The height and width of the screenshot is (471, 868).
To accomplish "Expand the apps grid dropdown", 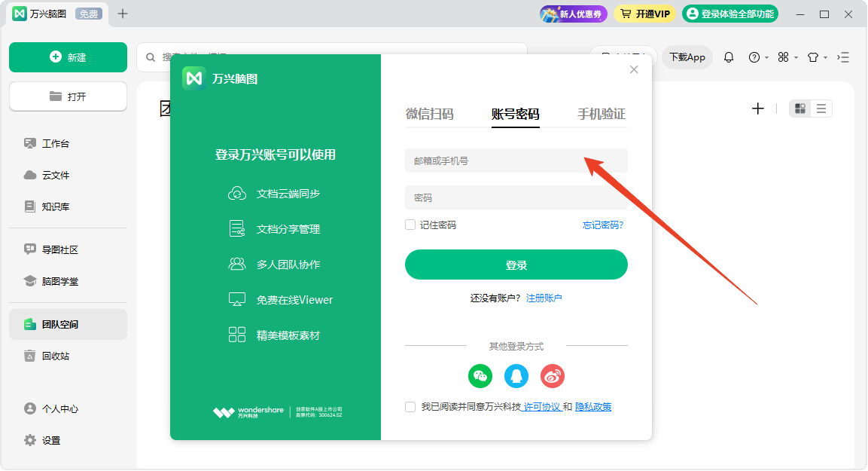I will coord(787,57).
